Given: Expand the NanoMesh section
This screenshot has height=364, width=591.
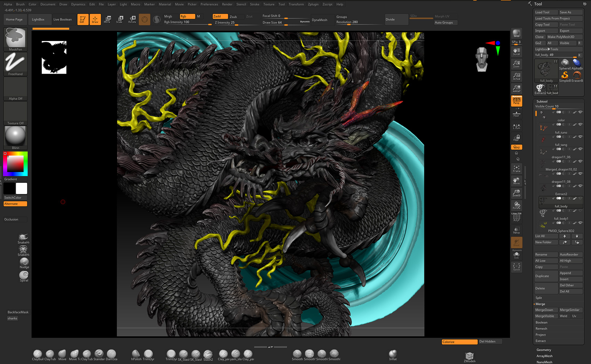Looking at the screenshot, I should [544, 362].
